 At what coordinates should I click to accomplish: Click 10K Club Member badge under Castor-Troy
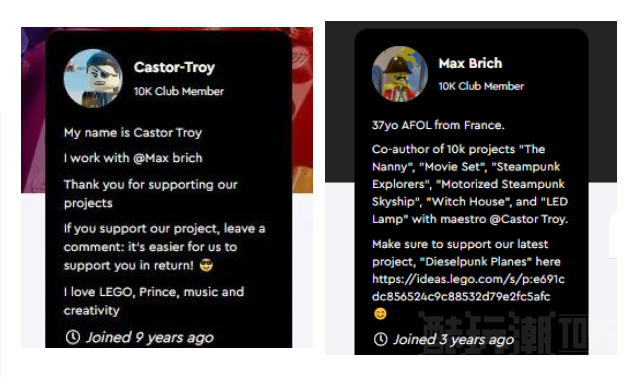pos(179,91)
